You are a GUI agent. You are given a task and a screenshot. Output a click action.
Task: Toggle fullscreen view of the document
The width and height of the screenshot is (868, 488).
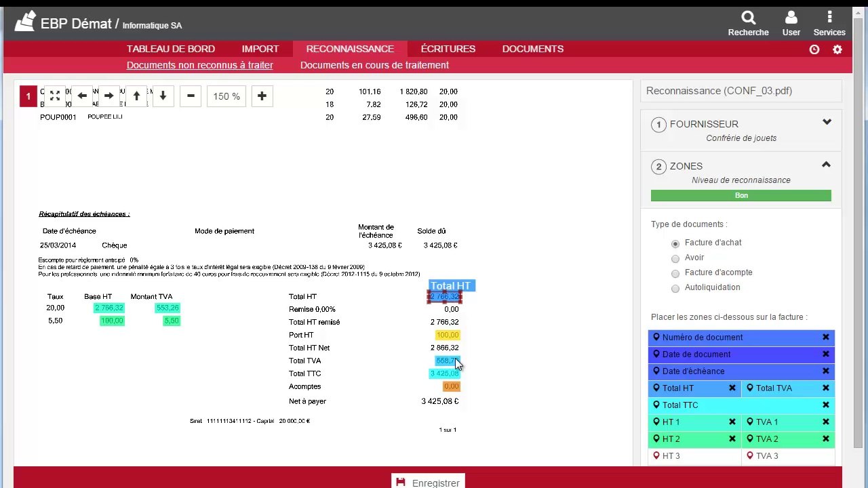click(x=55, y=96)
